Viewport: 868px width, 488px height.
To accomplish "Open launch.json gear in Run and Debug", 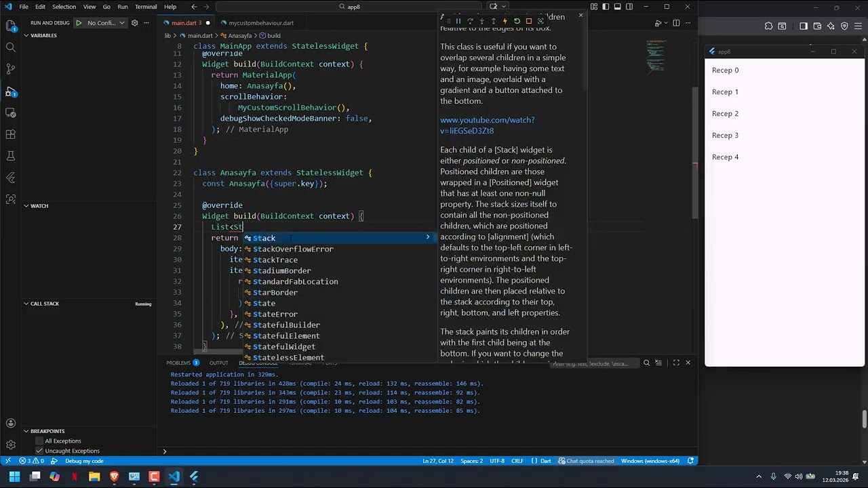I will 134,23.
